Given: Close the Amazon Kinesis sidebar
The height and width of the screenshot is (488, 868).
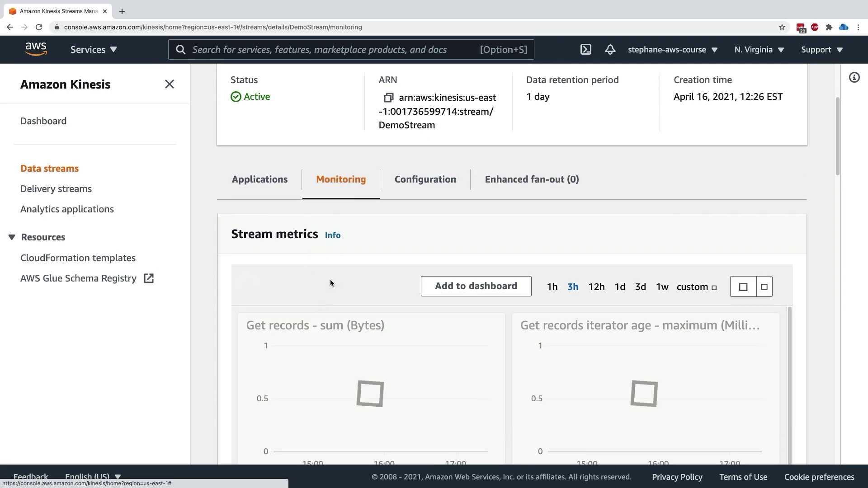Looking at the screenshot, I should pyautogui.click(x=169, y=84).
